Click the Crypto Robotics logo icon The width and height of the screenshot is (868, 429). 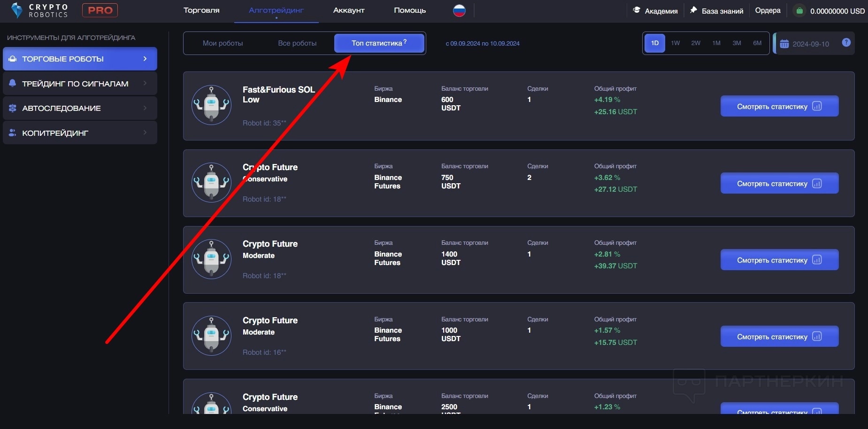click(x=17, y=10)
